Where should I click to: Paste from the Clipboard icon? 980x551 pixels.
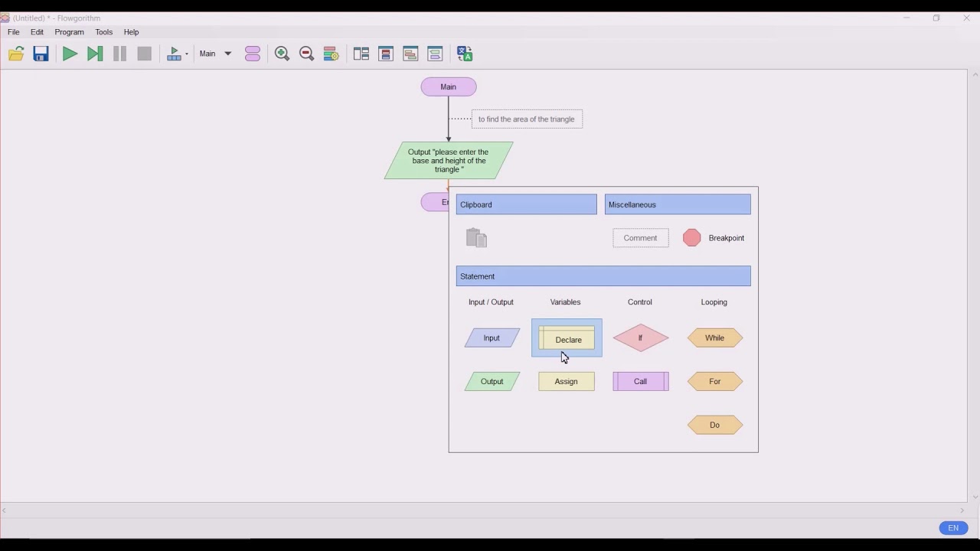tap(477, 238)
